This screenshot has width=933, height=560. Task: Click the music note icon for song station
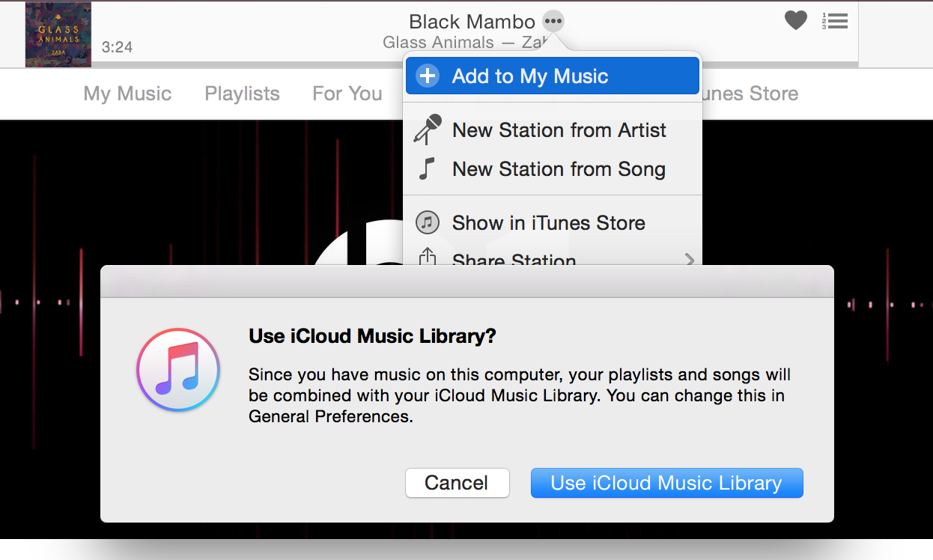427,168
